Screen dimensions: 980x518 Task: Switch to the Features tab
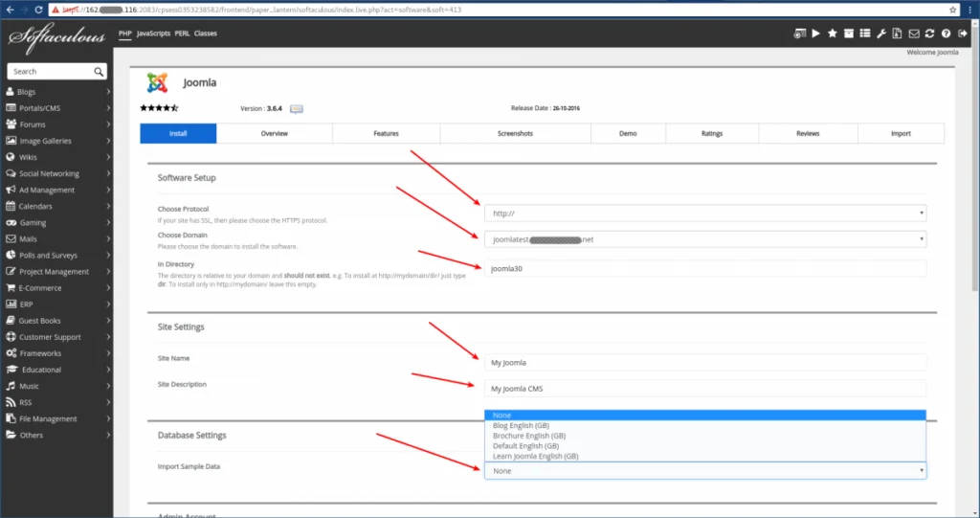387,133
